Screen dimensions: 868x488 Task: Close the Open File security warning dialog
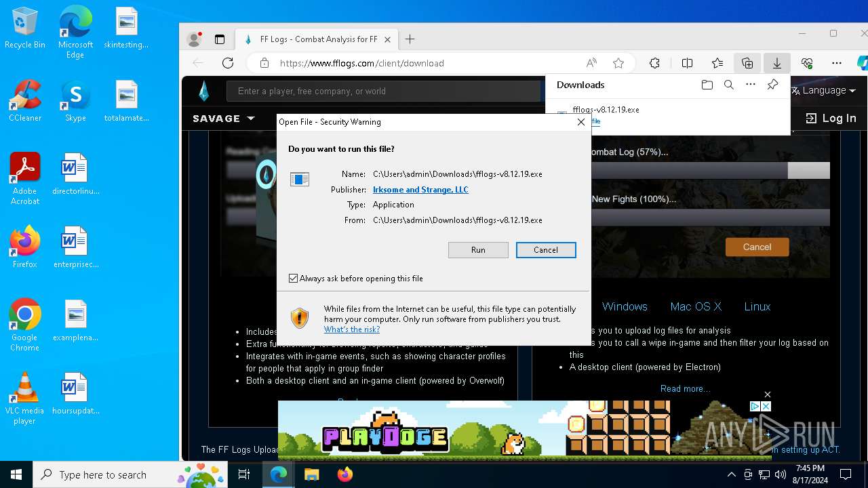point(580,122)
